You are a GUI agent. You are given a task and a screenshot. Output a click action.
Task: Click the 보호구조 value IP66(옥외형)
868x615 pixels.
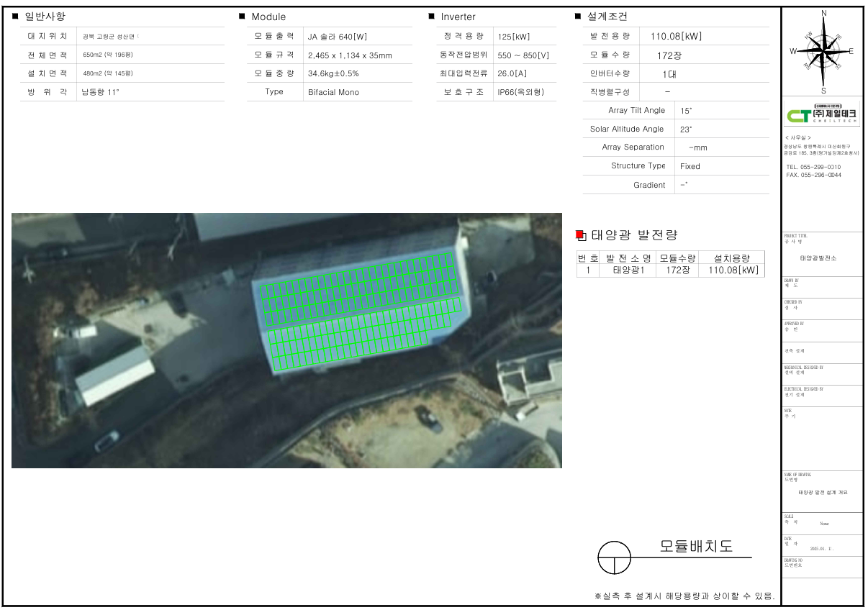pyautogui.click(x=521, y=92)
